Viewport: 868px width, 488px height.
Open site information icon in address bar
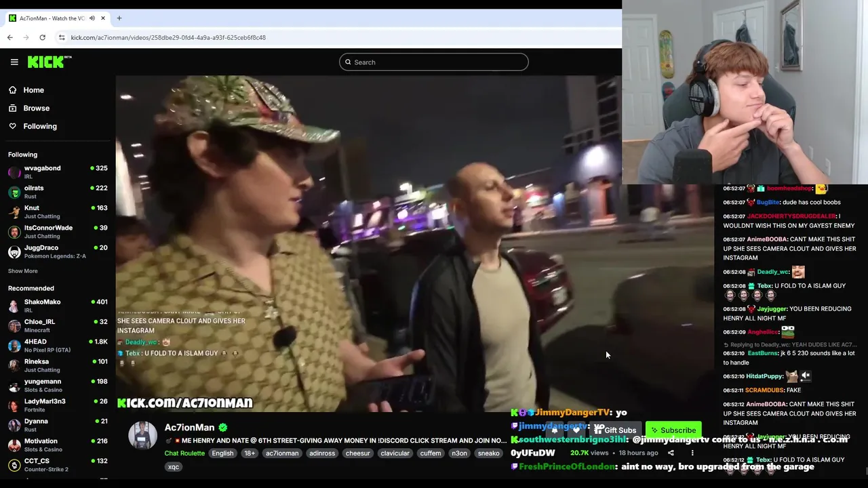62,37
